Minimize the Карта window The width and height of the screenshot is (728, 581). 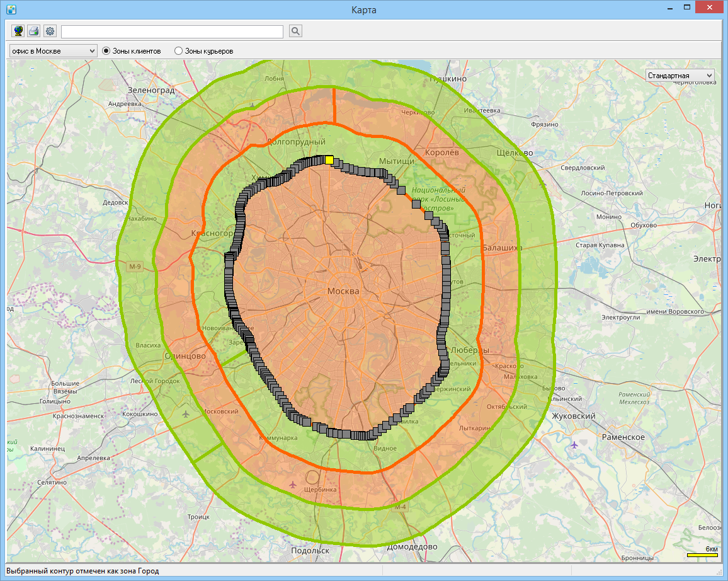point(670,8)
